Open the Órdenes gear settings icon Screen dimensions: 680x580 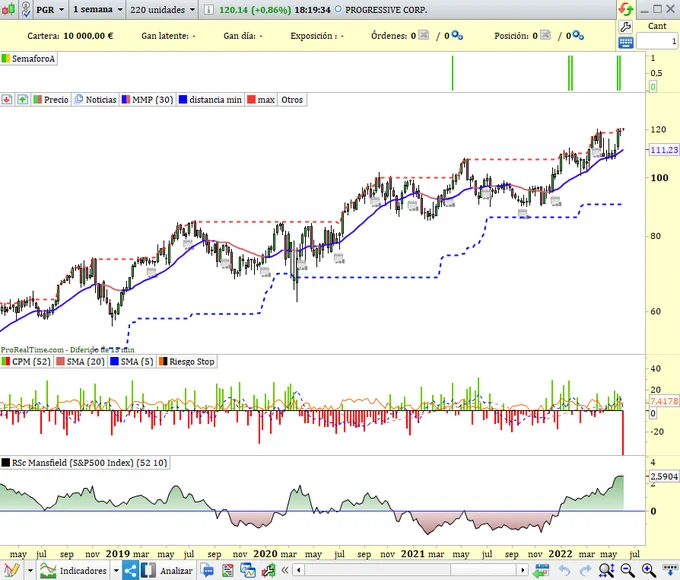[457, 35]
